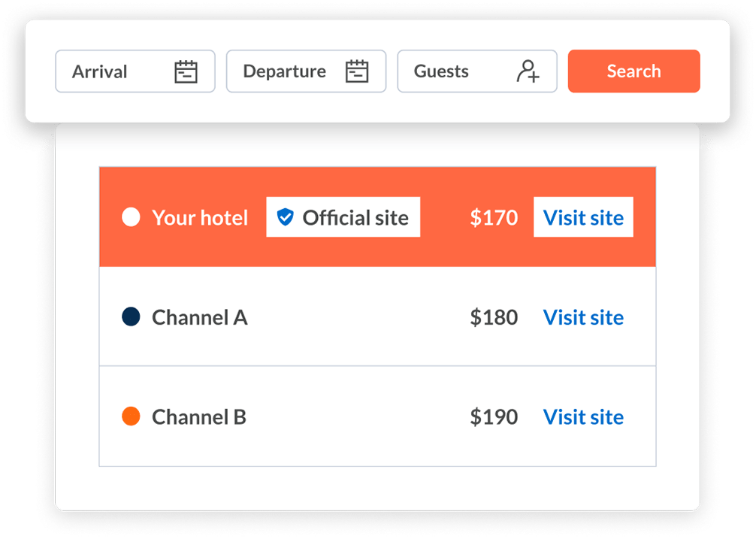Select the Your hotel label
The image size is (756, 539).
click(x=200, y=218)
